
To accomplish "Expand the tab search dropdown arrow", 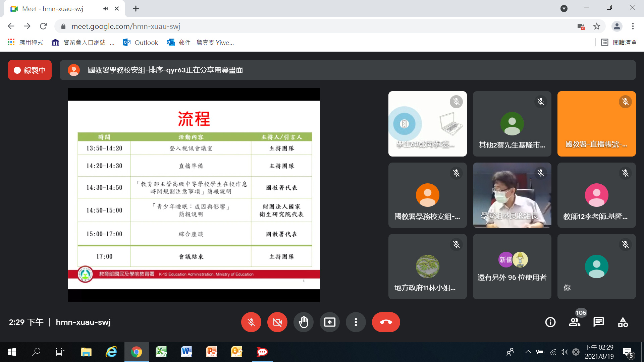I will tap(564, 8).
